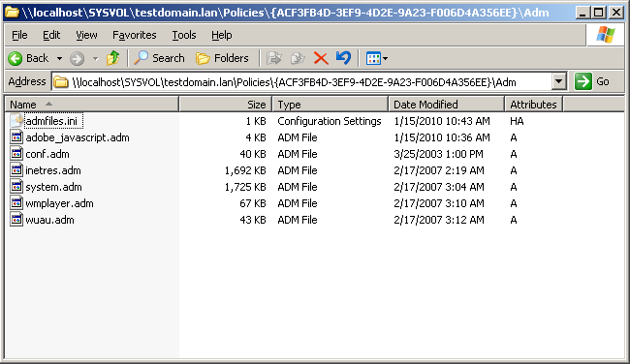Sort by the Name column header
The image size is (630, 364).
click(x=92, y=105)
